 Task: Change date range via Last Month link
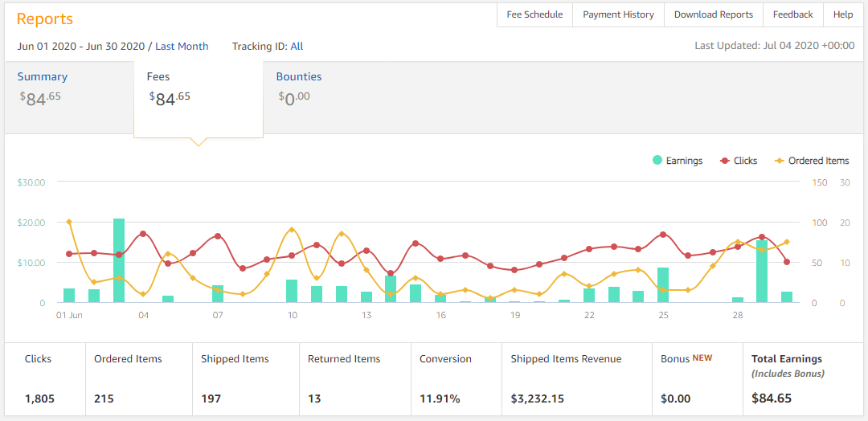(182, 47)
